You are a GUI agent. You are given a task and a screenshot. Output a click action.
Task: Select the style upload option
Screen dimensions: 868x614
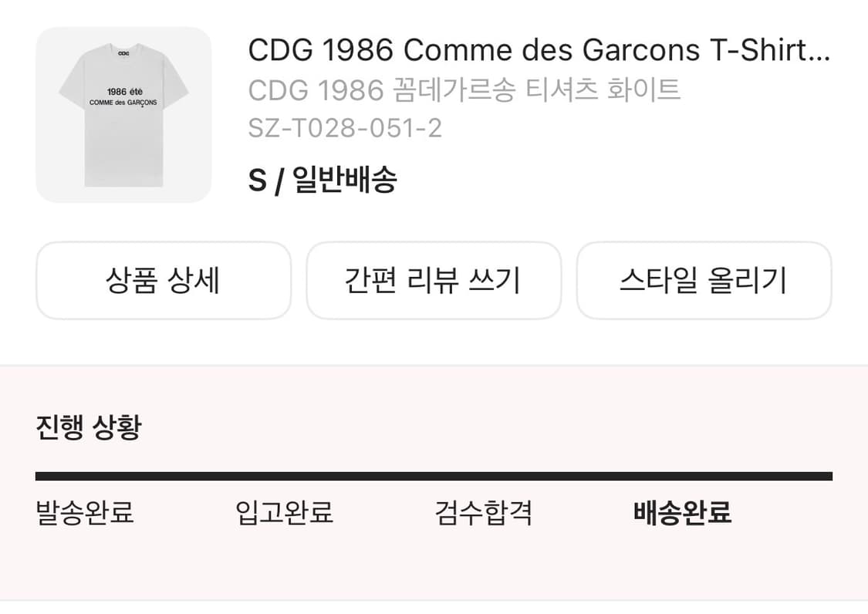click(x=704, y=281)
